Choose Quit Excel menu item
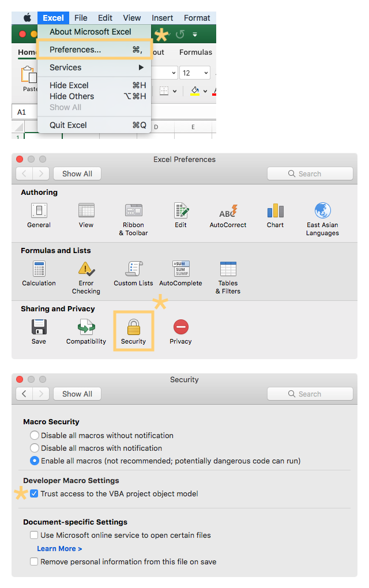The height and width of the screenshot is (588, 369). 95,125
